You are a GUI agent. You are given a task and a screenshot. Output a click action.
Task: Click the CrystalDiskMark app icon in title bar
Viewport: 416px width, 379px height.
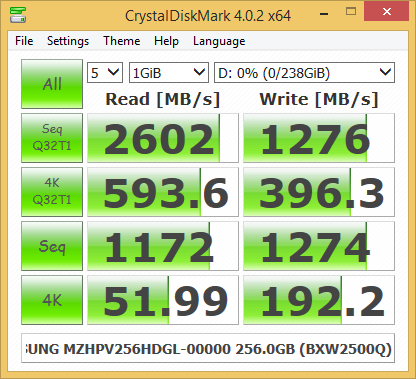18,15
